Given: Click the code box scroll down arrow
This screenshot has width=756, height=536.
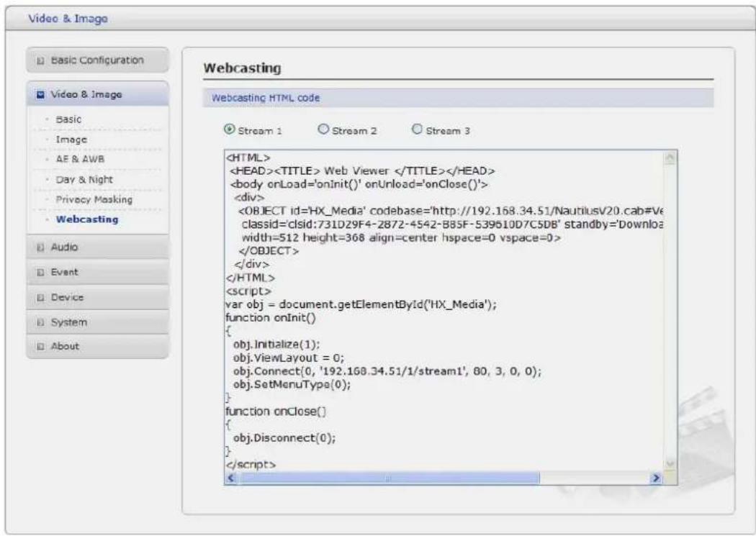Looking at the screenshot, I should tap(670, 464).
